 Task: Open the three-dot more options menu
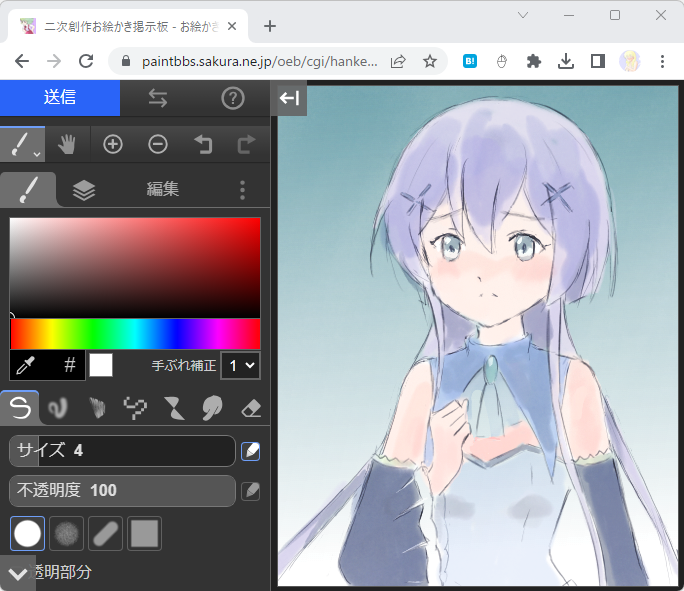[x=243, y=190]
